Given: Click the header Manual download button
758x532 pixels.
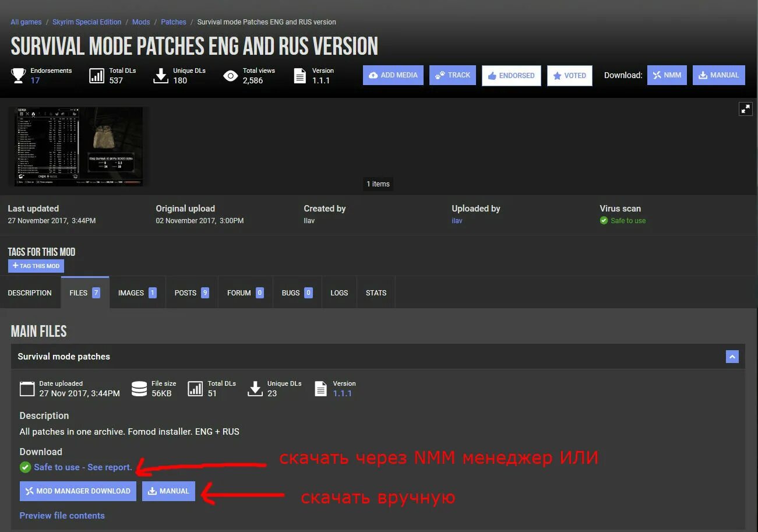Looking at the screenshot, I should click(719, 75).
